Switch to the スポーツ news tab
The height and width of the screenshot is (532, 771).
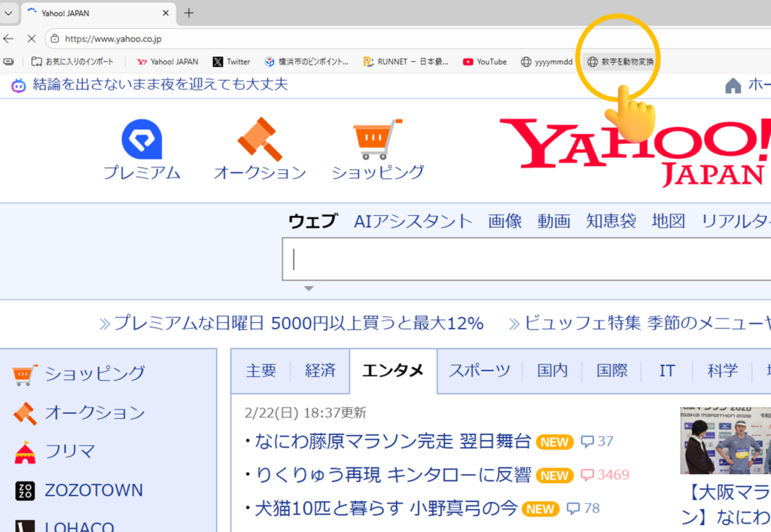pos(480,370)
